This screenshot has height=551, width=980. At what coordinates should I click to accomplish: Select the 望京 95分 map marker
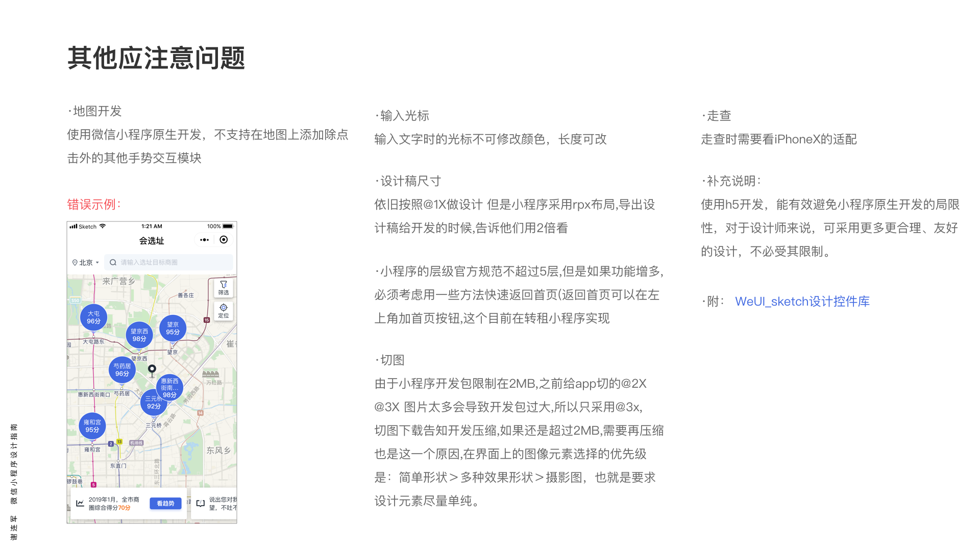coord(173,328)
